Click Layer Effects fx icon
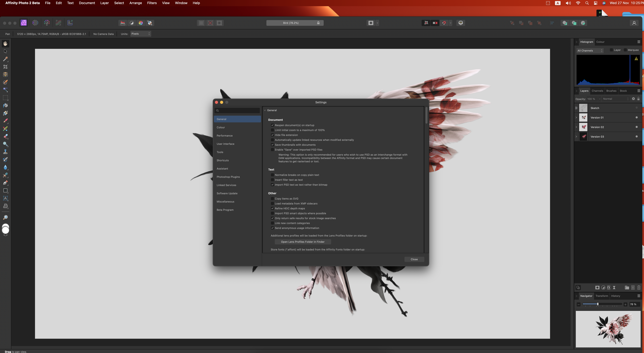The width and height of the screenshot is (644, 353). 609,287
